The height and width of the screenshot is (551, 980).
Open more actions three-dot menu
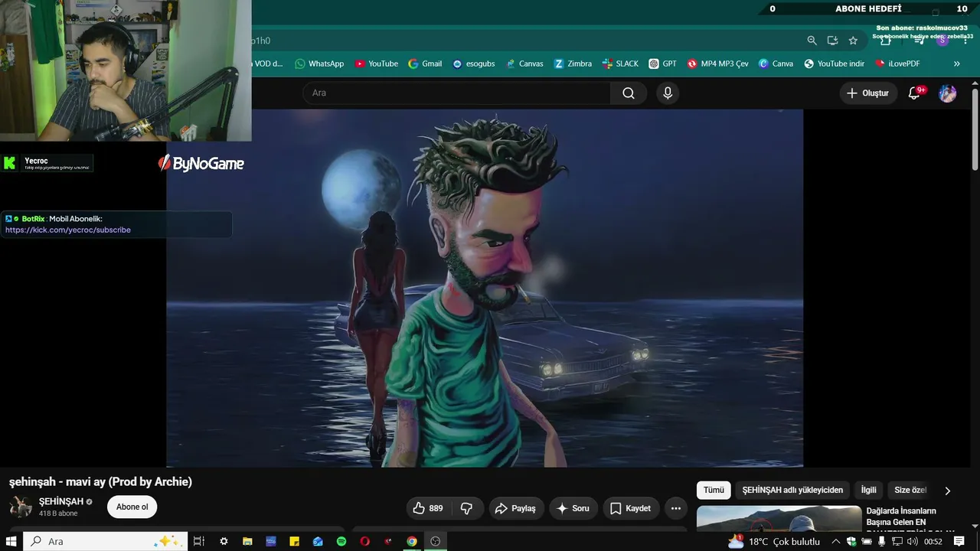pos(675,508)
